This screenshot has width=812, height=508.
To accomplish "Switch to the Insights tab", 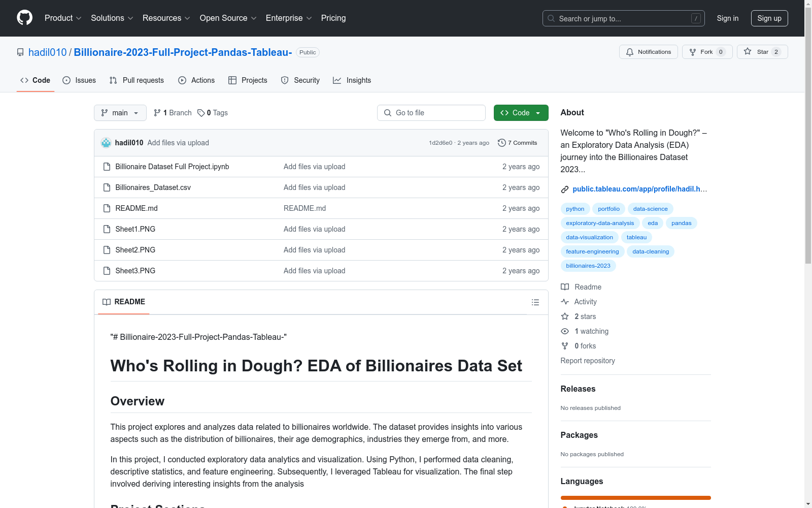I will click(x=352, y=80).
